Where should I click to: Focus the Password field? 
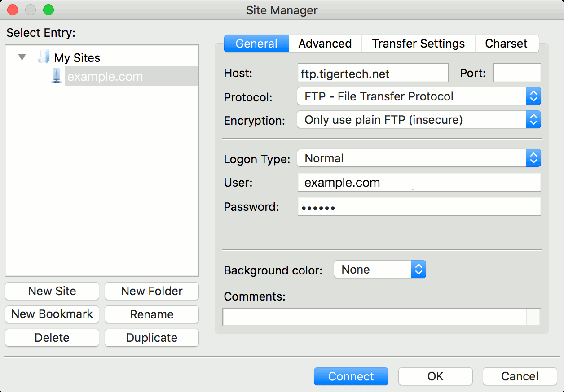point(419,206)
